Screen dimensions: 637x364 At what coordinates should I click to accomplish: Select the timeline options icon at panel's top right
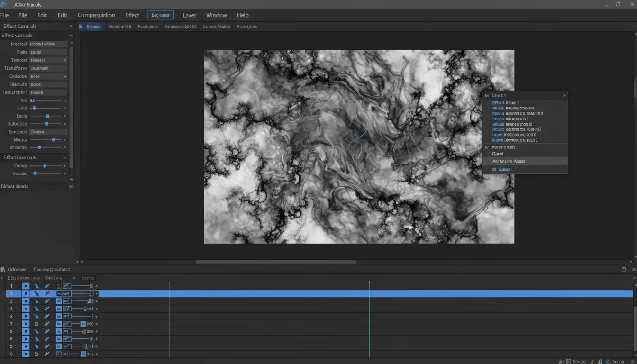[623, 269]
